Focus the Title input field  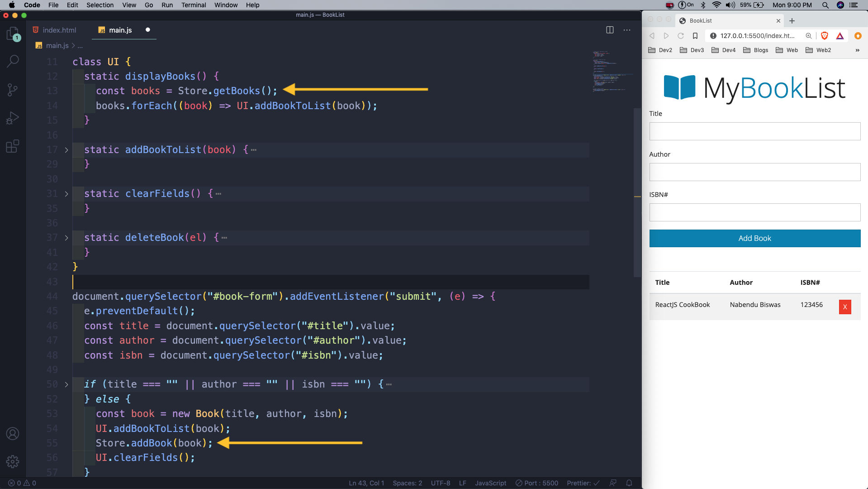(x=754, y=131)
